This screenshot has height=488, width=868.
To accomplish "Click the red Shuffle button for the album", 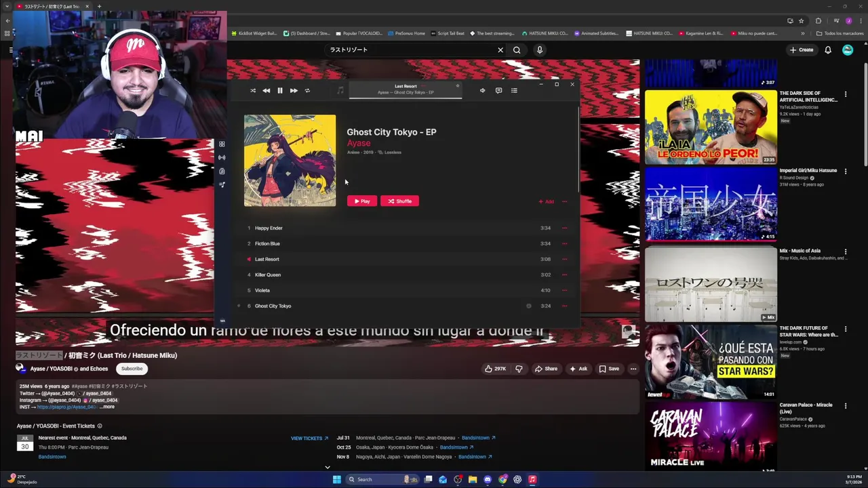I will coord(399,201).
